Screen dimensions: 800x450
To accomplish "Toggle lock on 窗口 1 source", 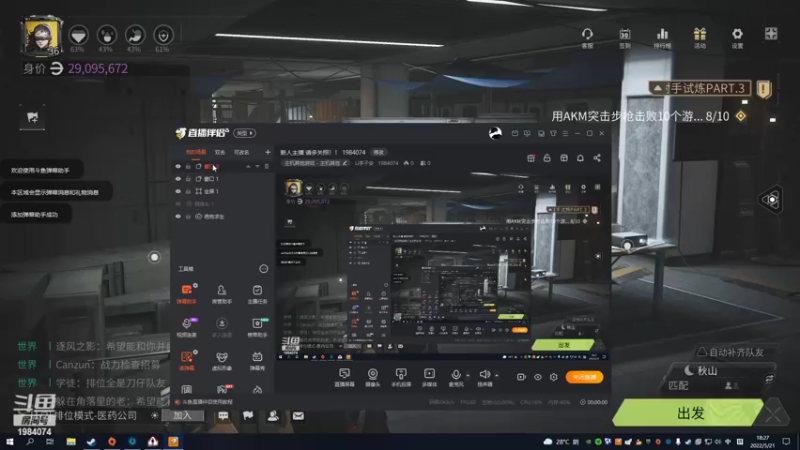I will tap(188, 179).
